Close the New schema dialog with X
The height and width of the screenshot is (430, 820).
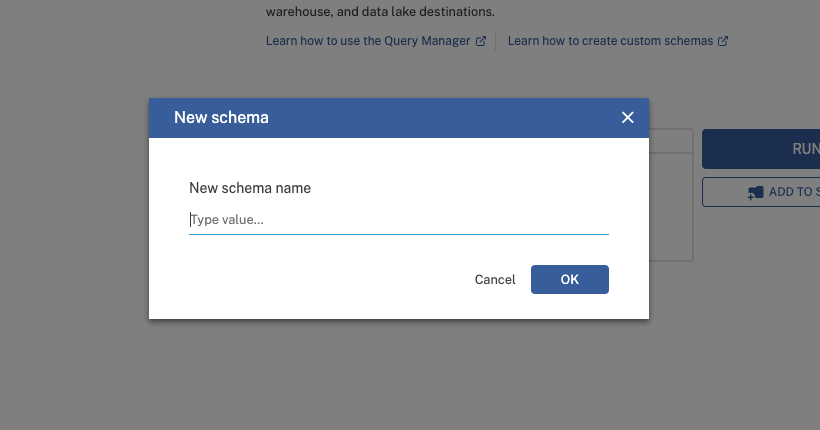tap(628, 118)
